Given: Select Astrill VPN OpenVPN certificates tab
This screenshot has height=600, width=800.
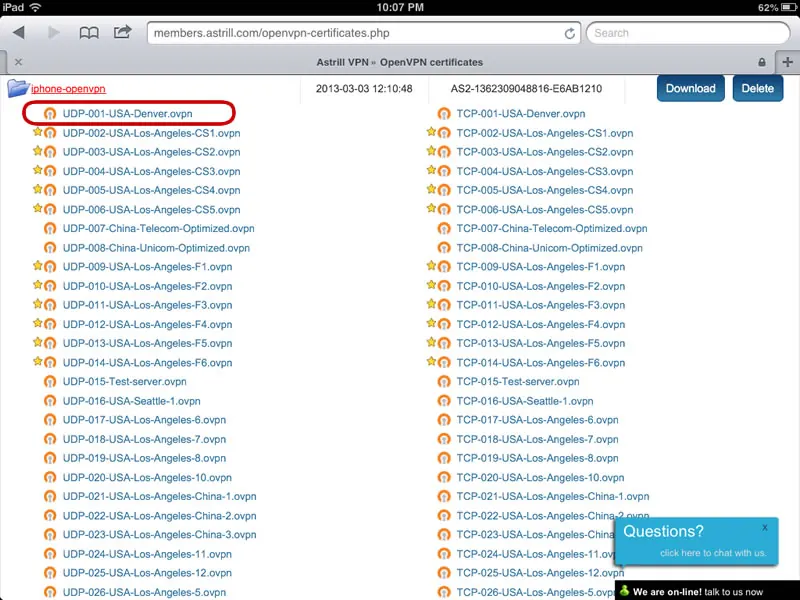Looking at the screenshot, I should point(399,62).
